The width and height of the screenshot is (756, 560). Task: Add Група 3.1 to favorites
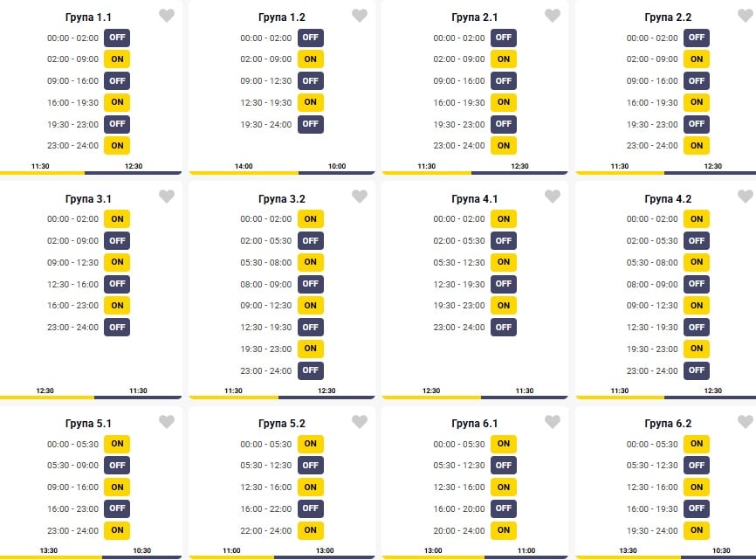pos(167,197)
